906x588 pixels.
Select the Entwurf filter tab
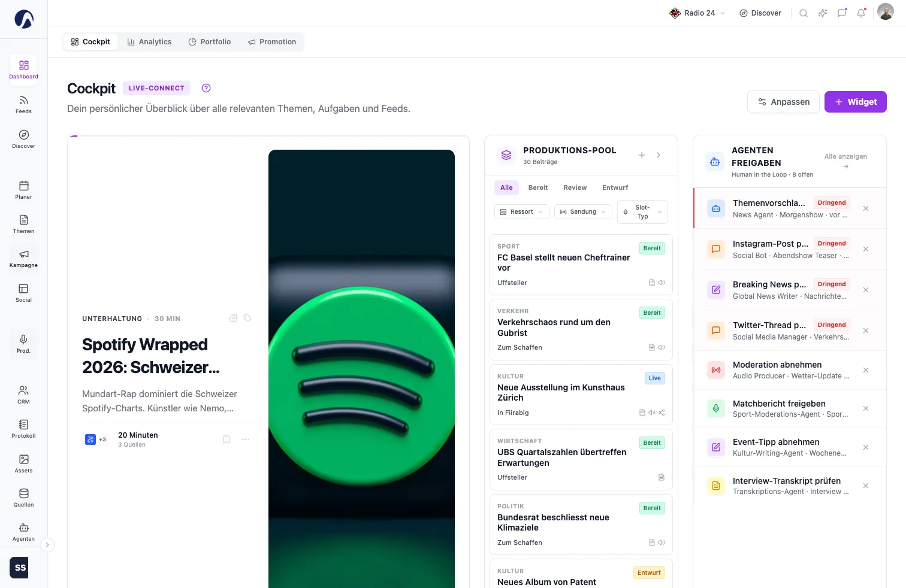click(x=615, y=187)
